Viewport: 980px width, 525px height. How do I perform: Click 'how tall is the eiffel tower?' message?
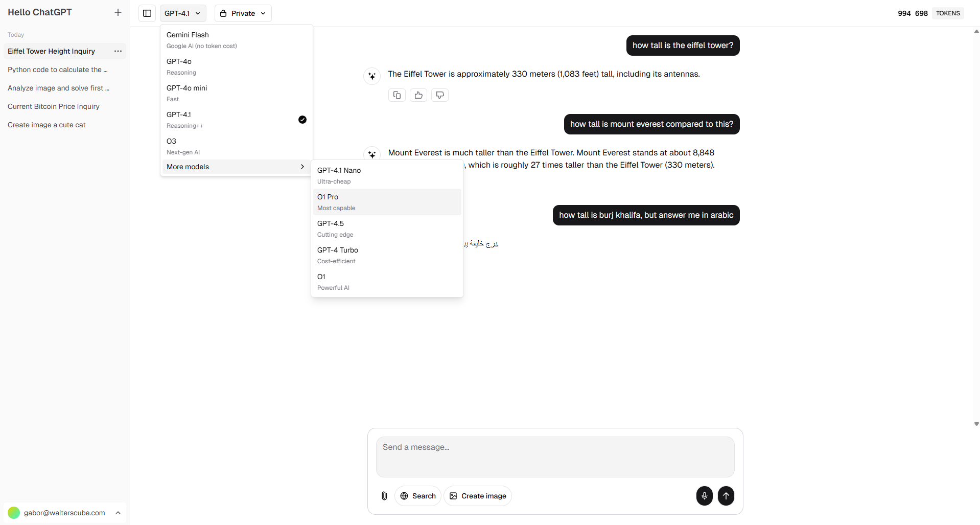(x=683, y=45)
